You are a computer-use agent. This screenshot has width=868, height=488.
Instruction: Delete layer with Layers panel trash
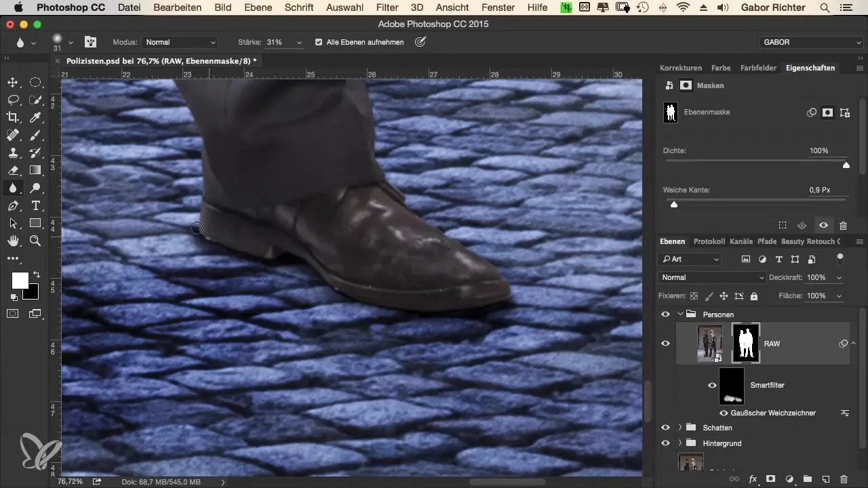click(x=844, y=479)
